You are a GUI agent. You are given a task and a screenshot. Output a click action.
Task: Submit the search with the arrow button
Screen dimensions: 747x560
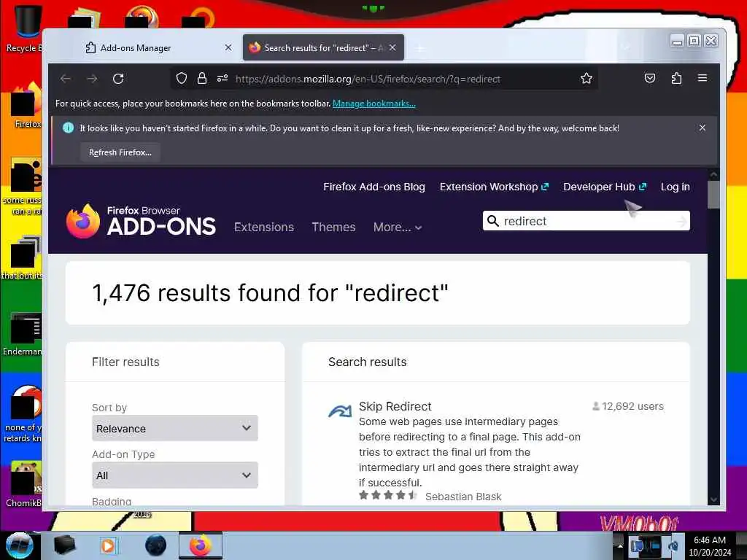(x=682, y=221)
